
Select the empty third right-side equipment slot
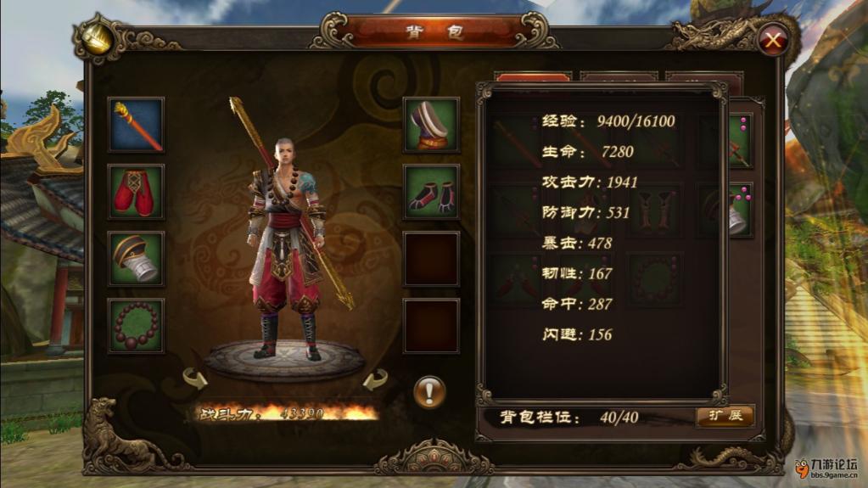click(431, 259)
